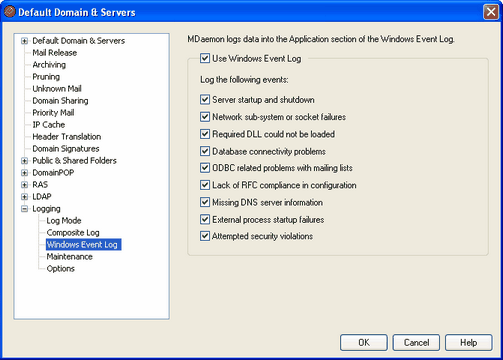Toggle Attempted security violations checkbox
This screenshot has height=360, width=503.
[205, 236]
